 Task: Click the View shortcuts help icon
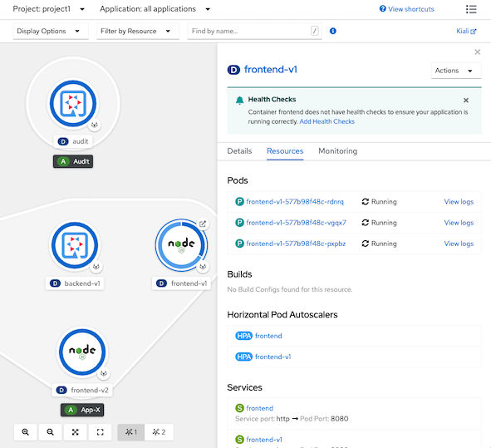point(382,9)
